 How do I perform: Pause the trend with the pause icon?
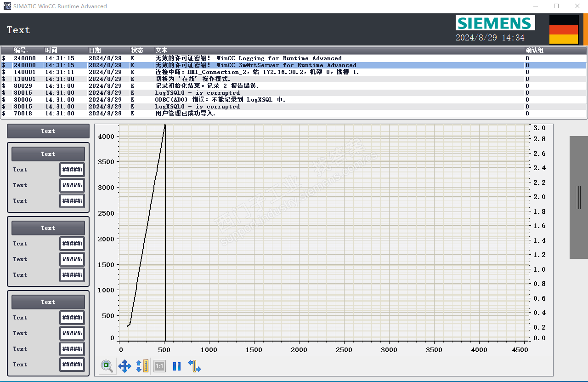point(177,366)
